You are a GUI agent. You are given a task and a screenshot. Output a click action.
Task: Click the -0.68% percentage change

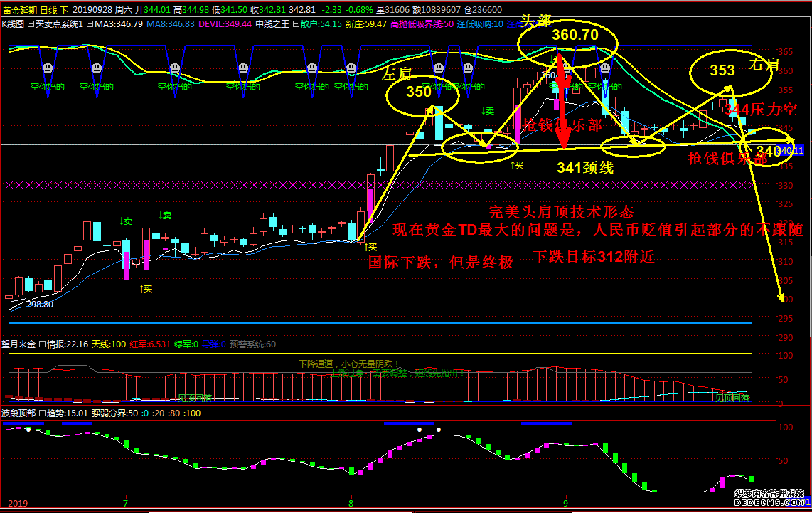click(359, 10)
